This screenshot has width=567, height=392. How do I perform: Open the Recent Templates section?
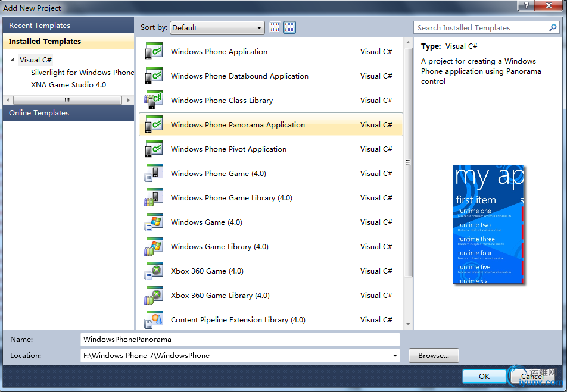pos(68,26)
